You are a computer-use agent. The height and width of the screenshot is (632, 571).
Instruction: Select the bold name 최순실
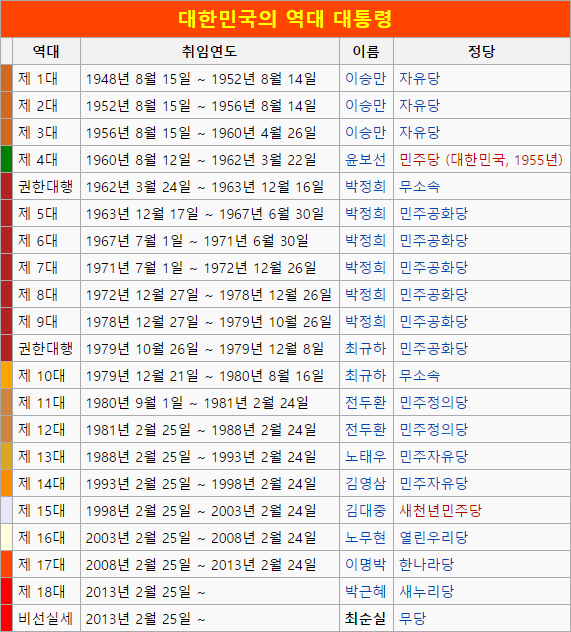pos(365,618)
